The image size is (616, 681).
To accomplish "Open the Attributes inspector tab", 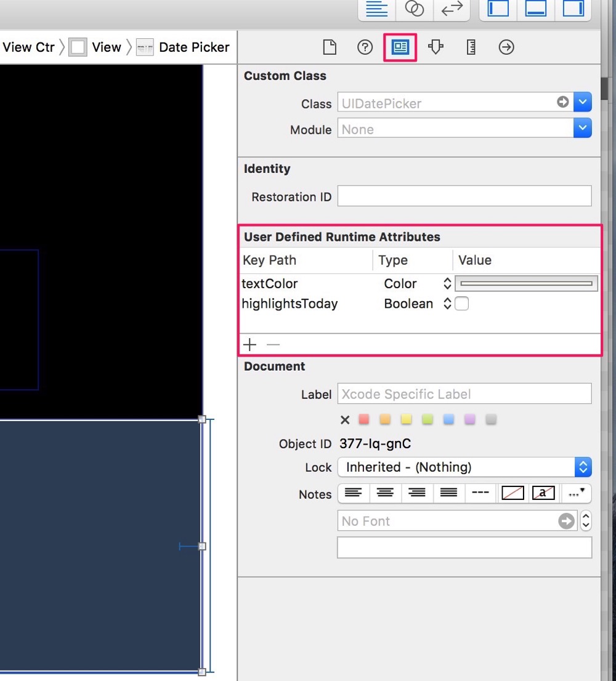I will tap(436, 47).
